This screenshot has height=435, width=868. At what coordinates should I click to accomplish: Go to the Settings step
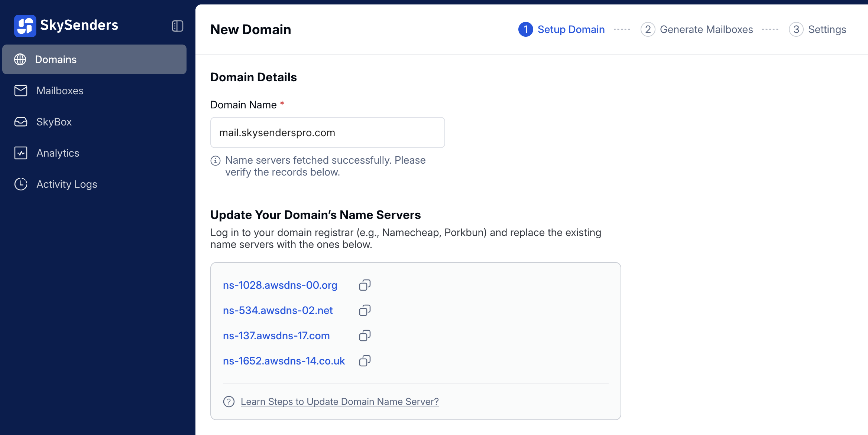(817, 29)
